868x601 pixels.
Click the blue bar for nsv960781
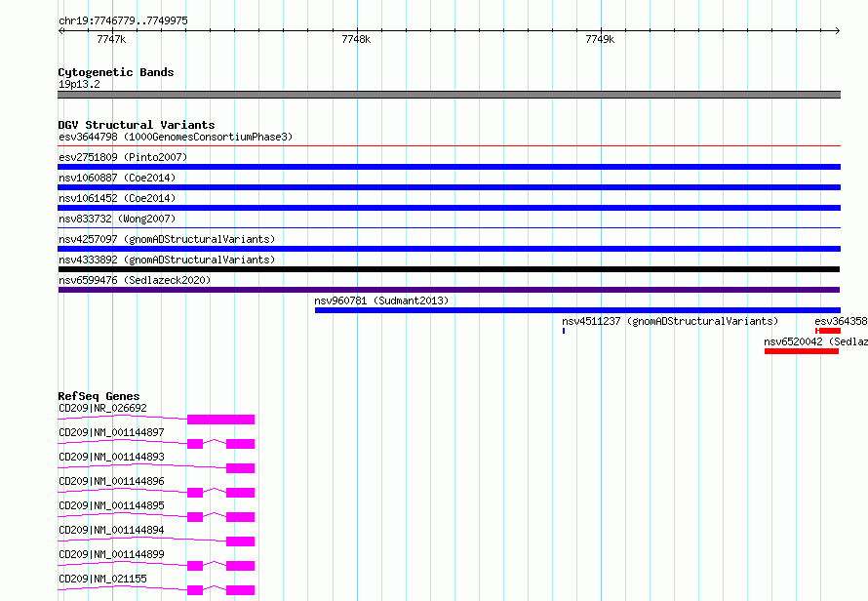point(577,310)
